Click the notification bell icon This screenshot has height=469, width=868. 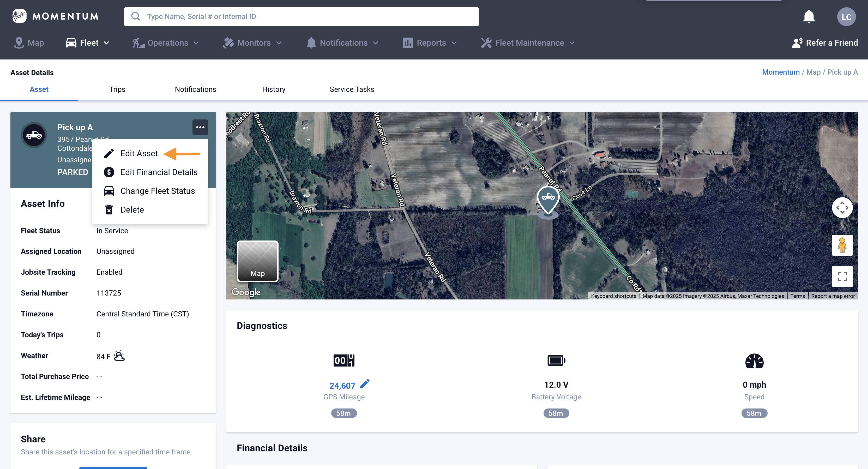click(808, 16)
